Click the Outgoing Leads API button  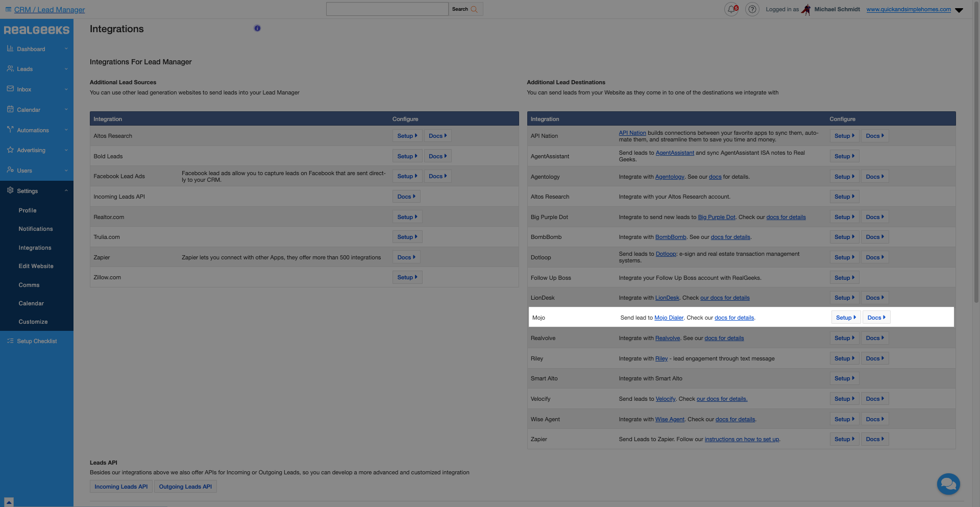[x=185, y=487]
